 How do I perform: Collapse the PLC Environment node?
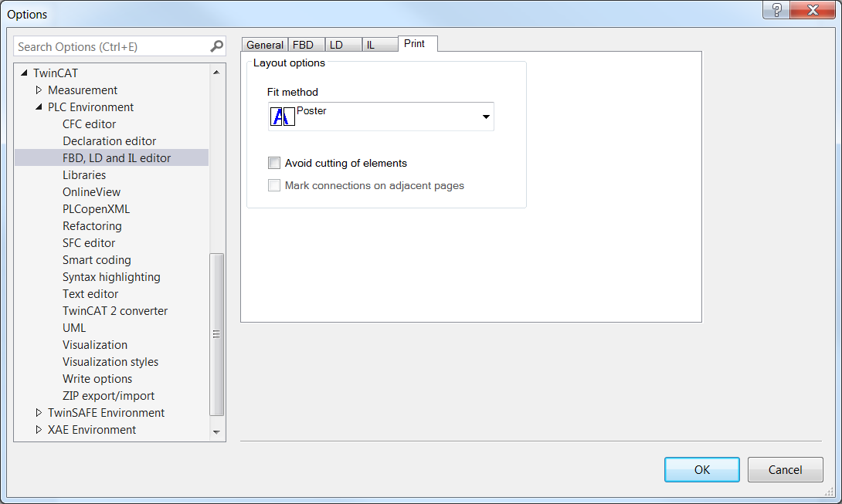click(x=39, y=107)
